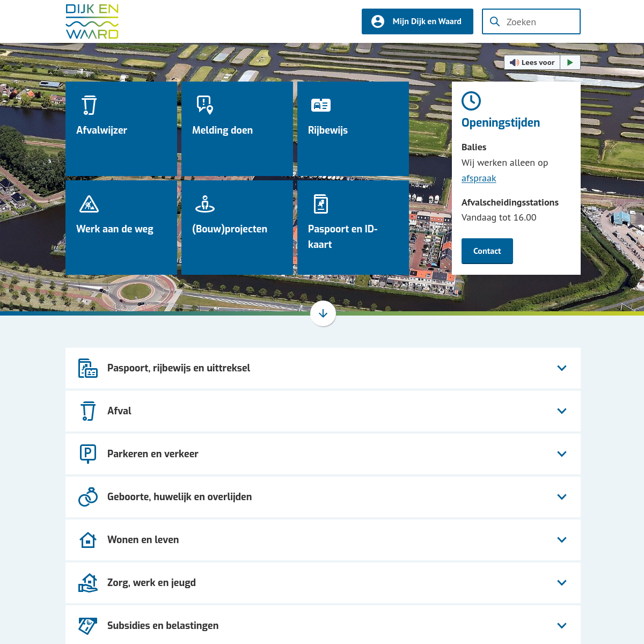The width and height of the screenshot is (644, 644).
Task: Click the house icon beside Wonen en leven
Action: click(88, 540)
